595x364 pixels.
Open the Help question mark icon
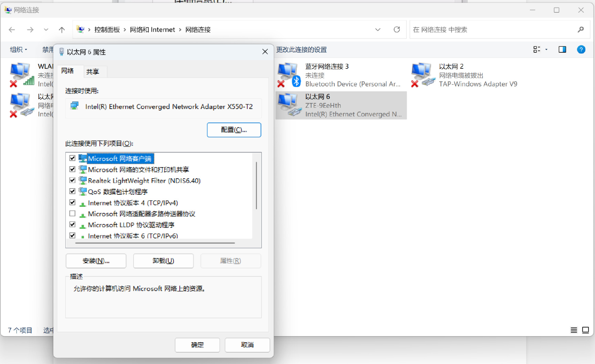pos(581,49)
